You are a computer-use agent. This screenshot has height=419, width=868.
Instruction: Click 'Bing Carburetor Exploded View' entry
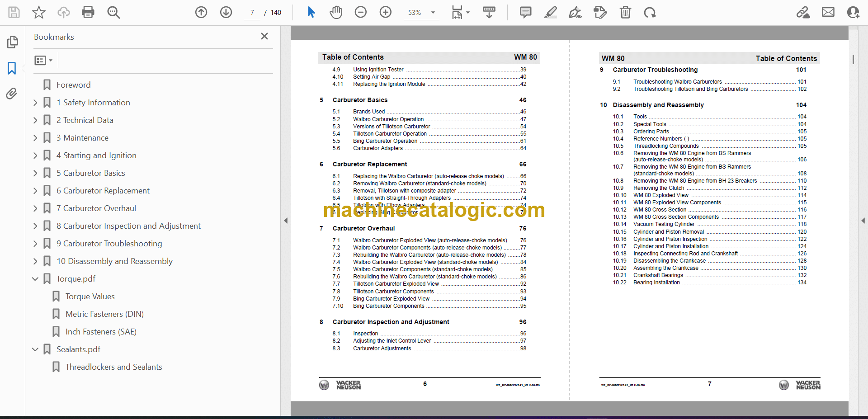click(x=391, y=299)
